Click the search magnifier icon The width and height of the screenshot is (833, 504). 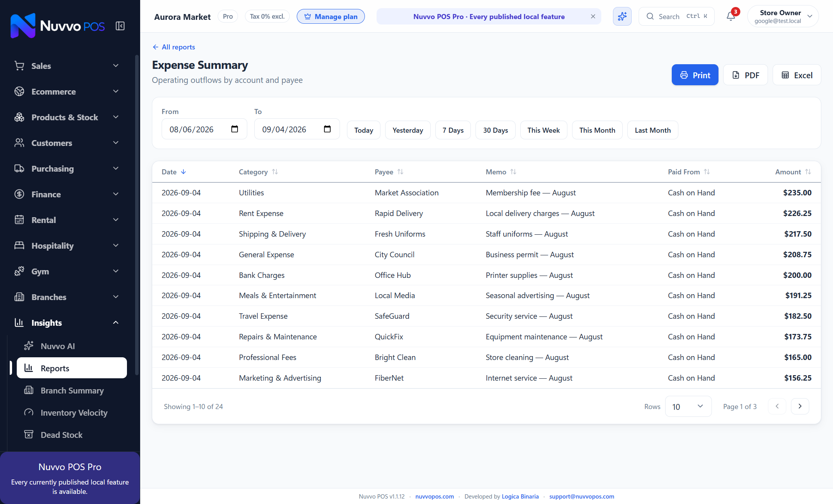point(650,16)
